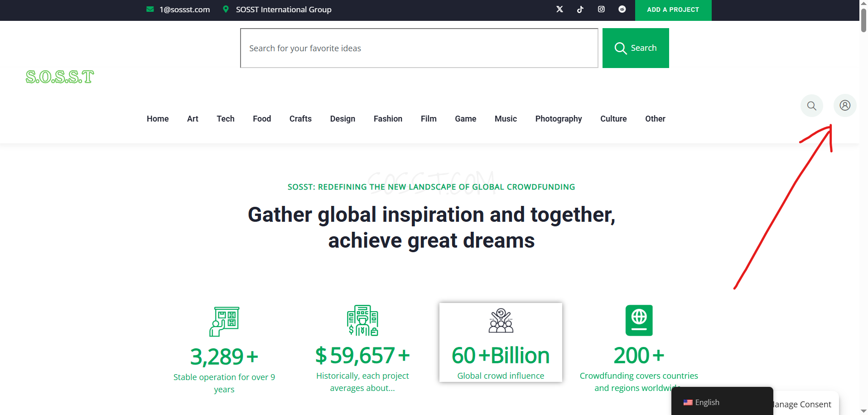Click the location pin icon
This screenshot has width=868, height=415.
pyautogui.click(x=226, y=9)
